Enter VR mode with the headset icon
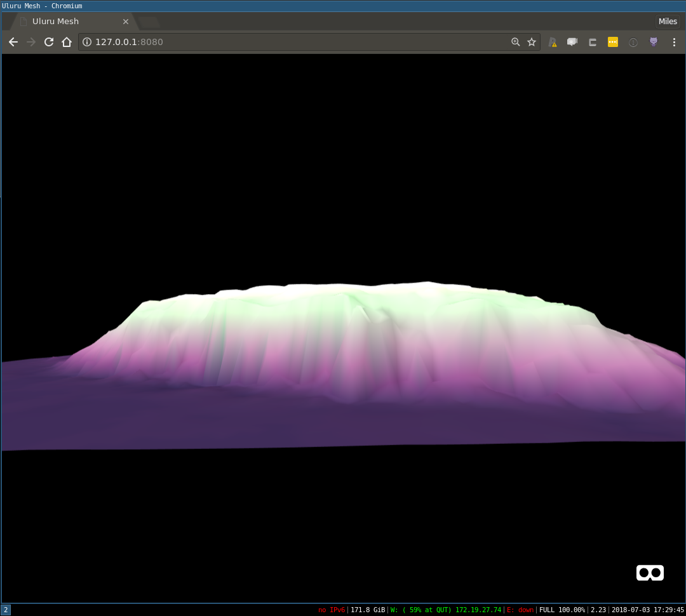 (650, 572)
